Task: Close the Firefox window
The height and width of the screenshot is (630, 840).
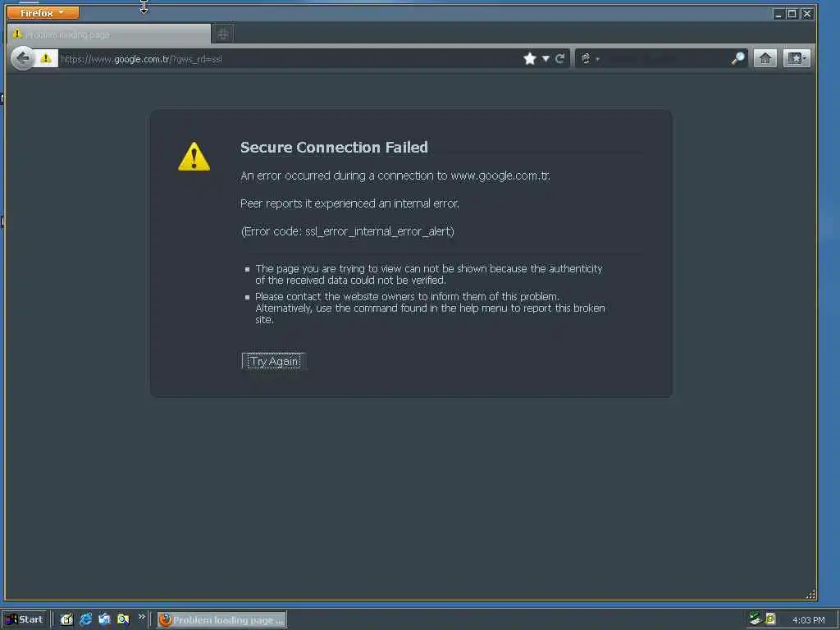Action: [806, 14]
